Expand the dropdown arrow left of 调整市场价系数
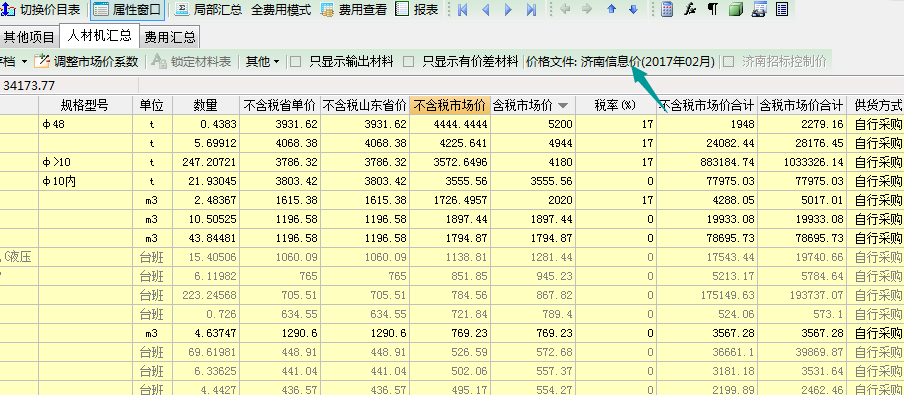This screenshot has width=904, height=395. click(x=25, y=61)
